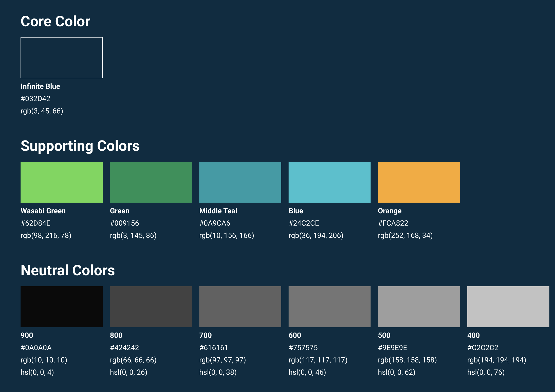Select hex value #24C2CE
The width and height of the screenshot is (555, 392).
pos(304,223)
